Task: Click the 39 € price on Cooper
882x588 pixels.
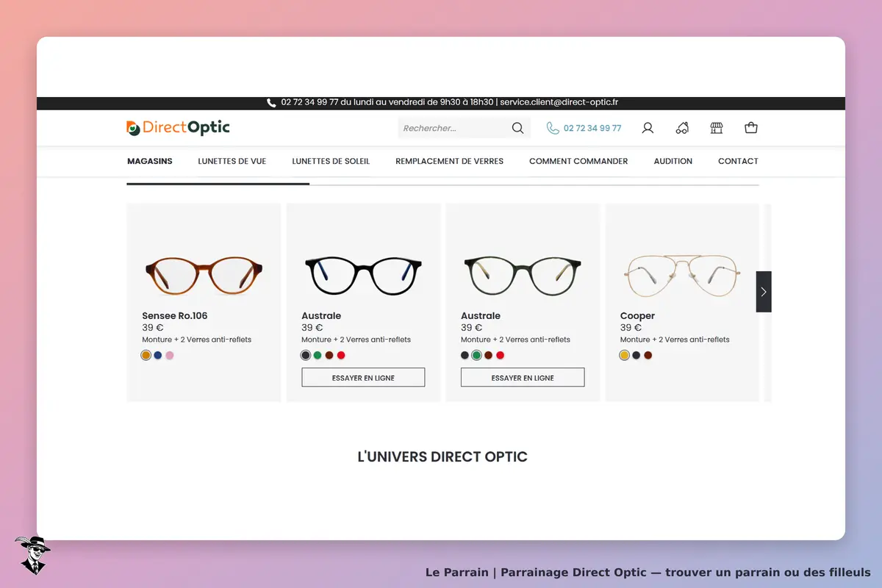Action: point(631,328)
